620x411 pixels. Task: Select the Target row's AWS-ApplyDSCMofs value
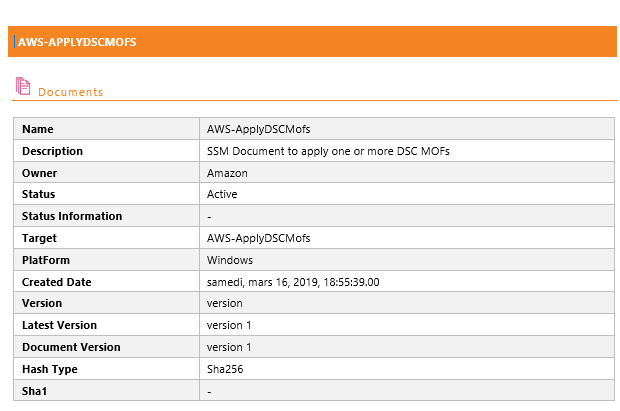(259, 238)
